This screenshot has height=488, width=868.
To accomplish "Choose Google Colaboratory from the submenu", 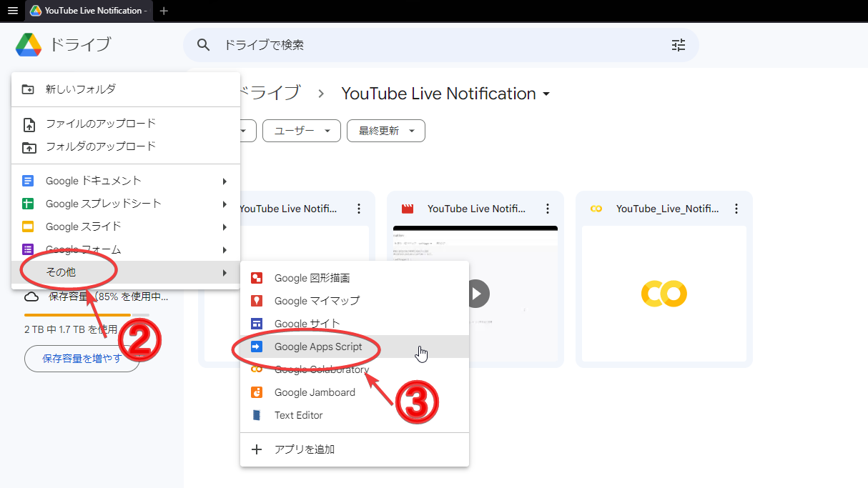I will point(321,369).
